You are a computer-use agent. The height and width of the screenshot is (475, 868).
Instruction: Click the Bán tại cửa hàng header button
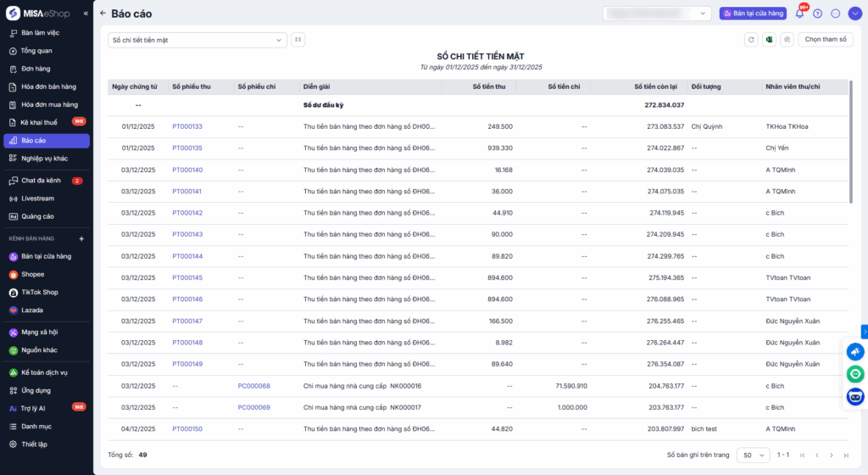(x=753, y=14)
